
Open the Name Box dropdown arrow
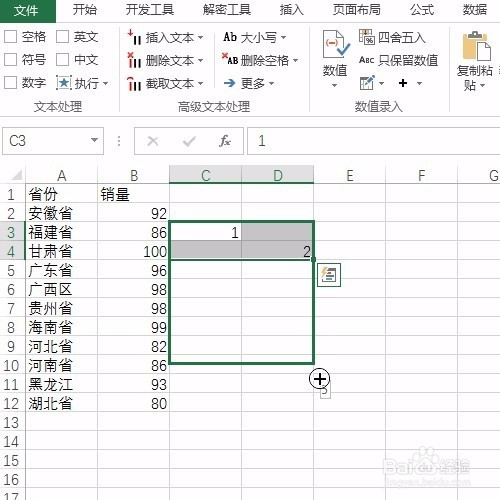(94, 140)
